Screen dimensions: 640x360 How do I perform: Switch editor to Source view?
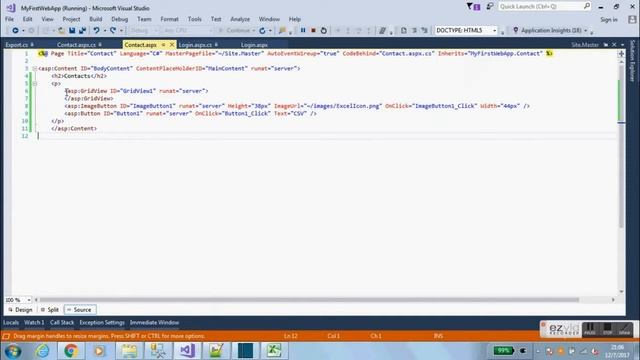coord(80,310)
